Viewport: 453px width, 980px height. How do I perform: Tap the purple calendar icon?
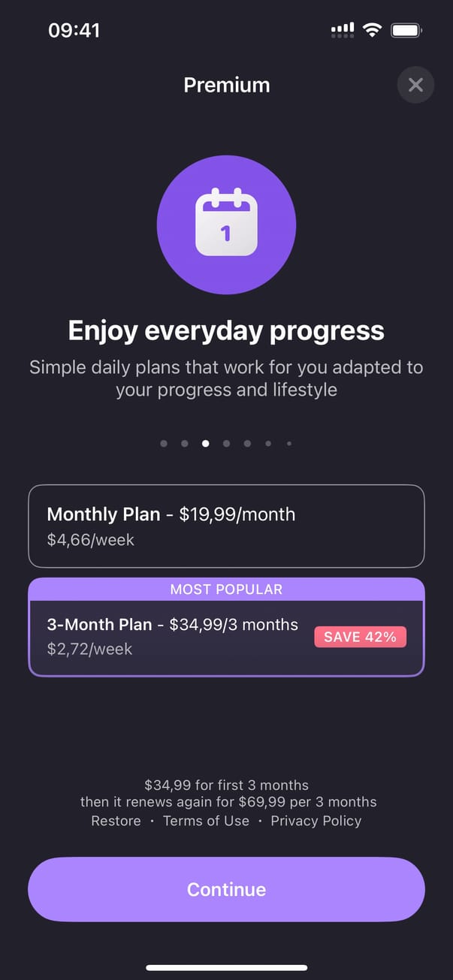(226, 225)
